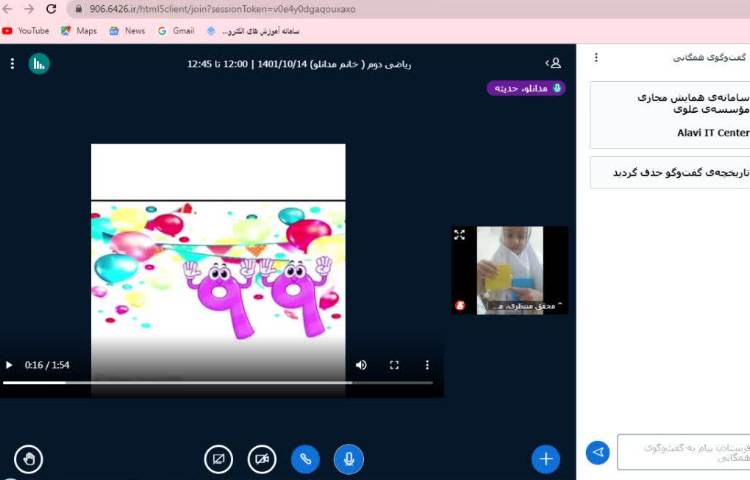Toggle the webcam sharing button
750x480 pixels.
coord(262,459)
